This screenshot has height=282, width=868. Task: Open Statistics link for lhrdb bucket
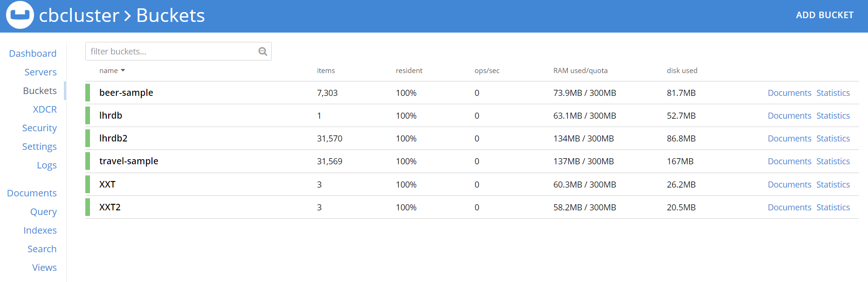click(x=833, y=115)
